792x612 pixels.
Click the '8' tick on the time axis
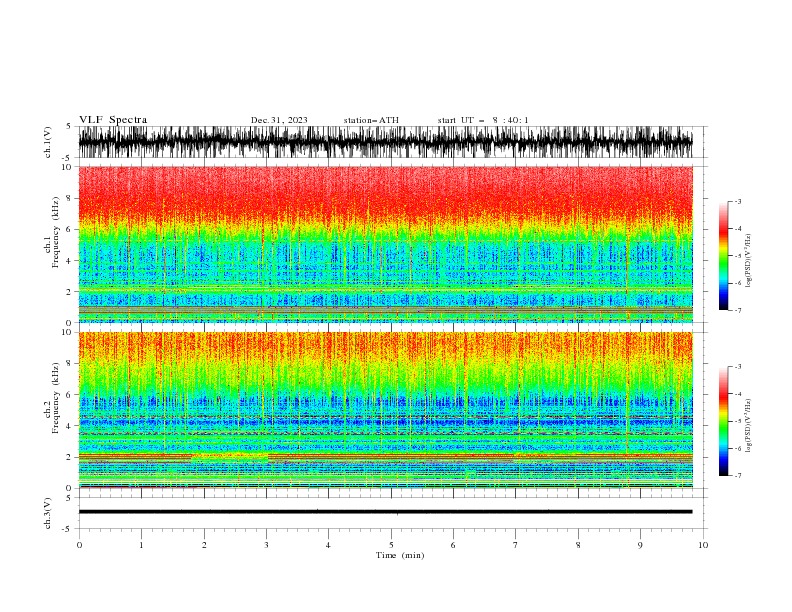point(578,545)
